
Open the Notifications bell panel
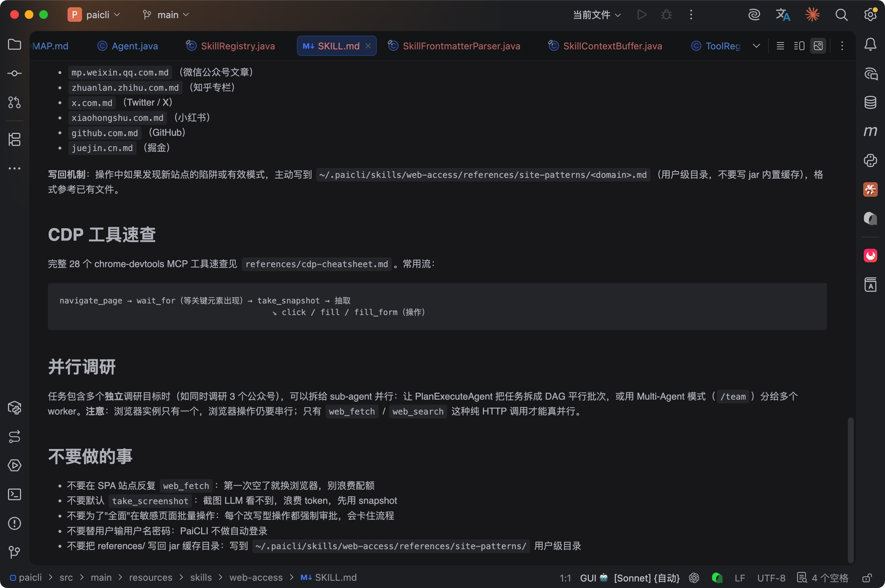pos(870,44)
